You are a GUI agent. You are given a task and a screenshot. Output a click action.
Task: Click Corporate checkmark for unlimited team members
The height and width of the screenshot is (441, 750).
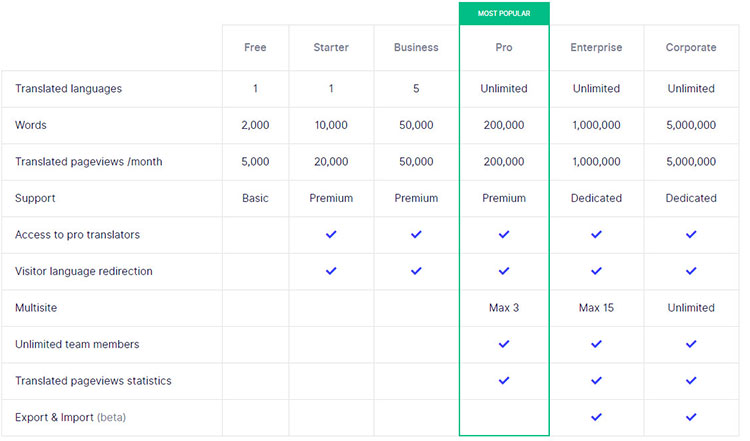pos(691,344)
